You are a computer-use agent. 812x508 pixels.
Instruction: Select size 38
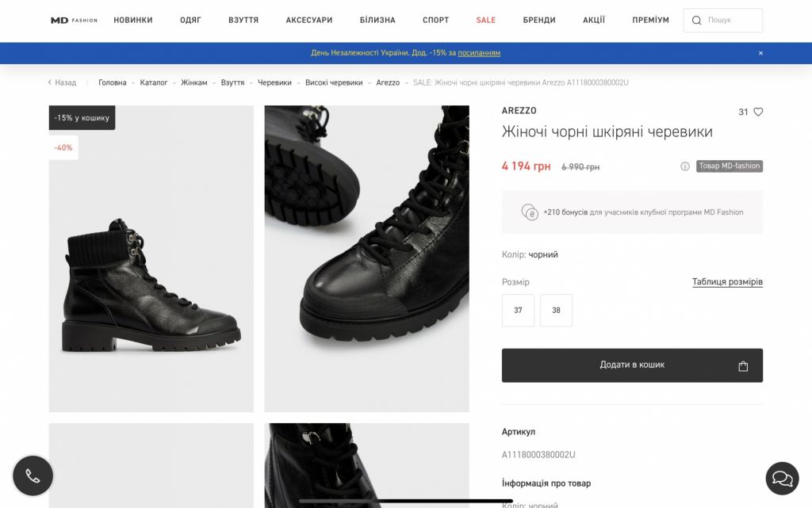pos(556,311)
